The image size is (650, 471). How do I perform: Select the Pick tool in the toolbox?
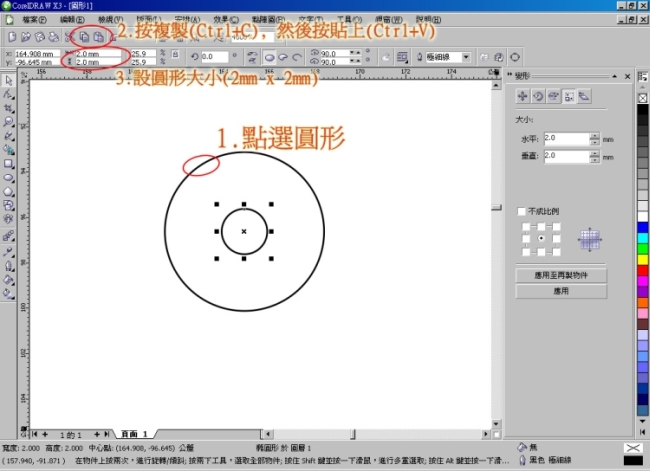pos(8,80)
